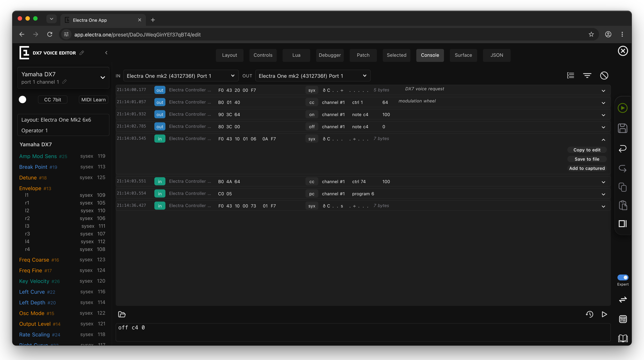Image resolution: width=644 pixels, height=360 pixels.
Task: Switch to the Controls tab
Action: (263, 55)
